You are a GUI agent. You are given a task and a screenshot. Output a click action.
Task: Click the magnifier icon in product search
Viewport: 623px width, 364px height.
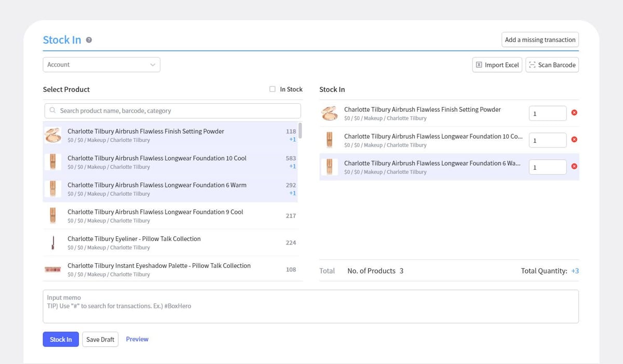[x=52, y=111]
